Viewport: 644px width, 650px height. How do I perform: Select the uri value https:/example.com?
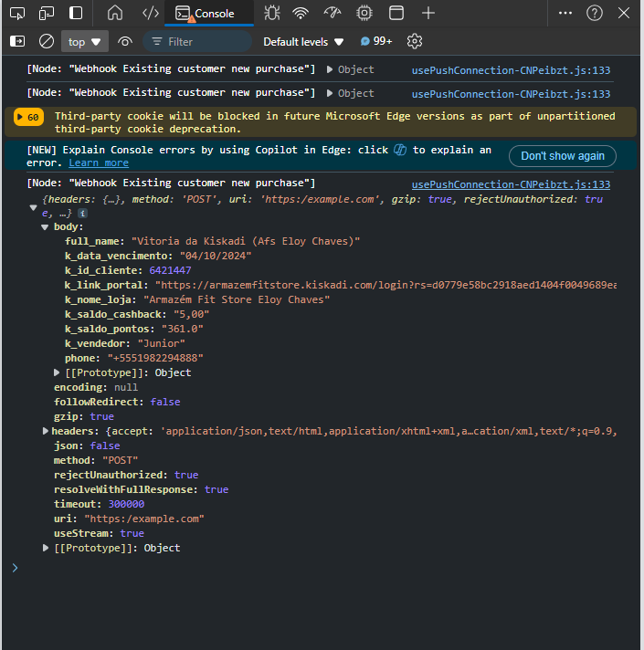[x=144, y=519]
